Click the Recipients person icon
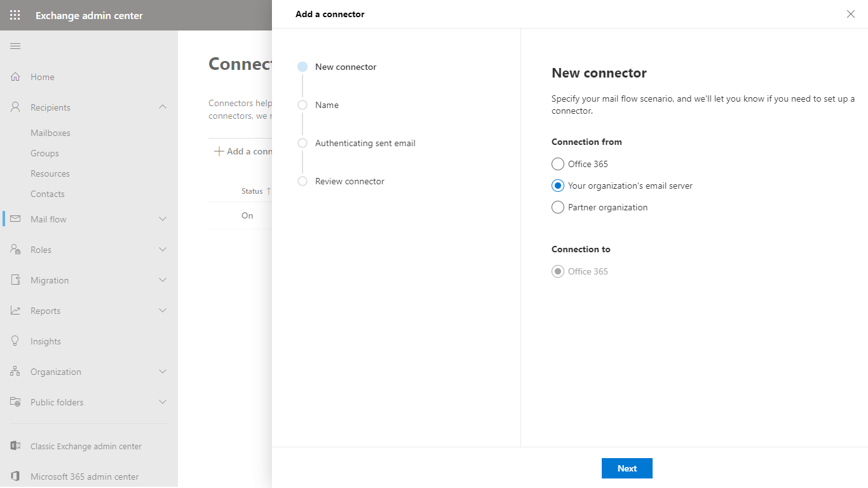The height and width of the screenshot is (488, 868). click(x=16, y=107)
